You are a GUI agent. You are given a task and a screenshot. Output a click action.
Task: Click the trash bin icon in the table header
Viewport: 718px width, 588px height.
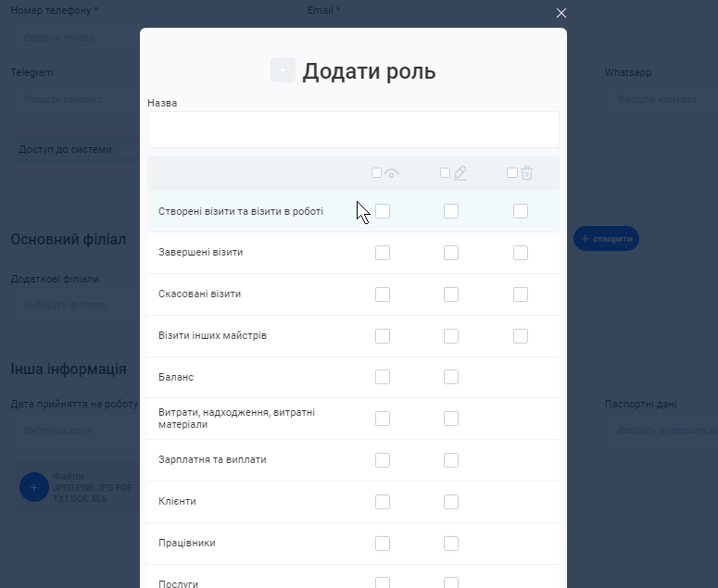(x=527, y=172)
